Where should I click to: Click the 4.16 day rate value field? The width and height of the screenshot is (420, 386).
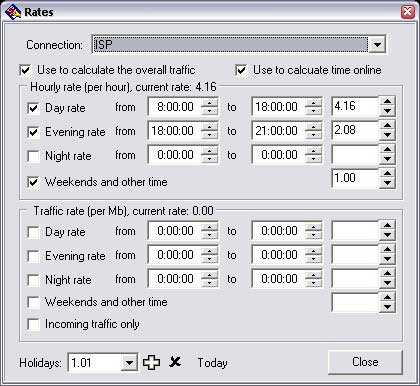point(355,106)
